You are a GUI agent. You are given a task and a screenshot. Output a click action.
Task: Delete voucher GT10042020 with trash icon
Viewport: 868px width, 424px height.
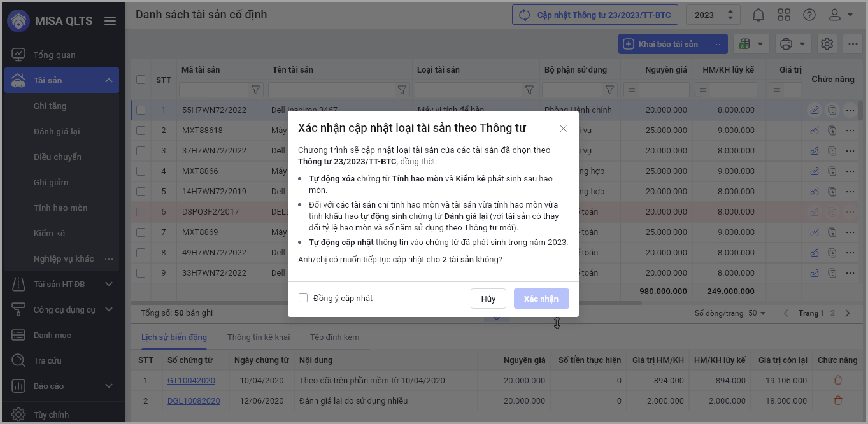pos(837,380)
